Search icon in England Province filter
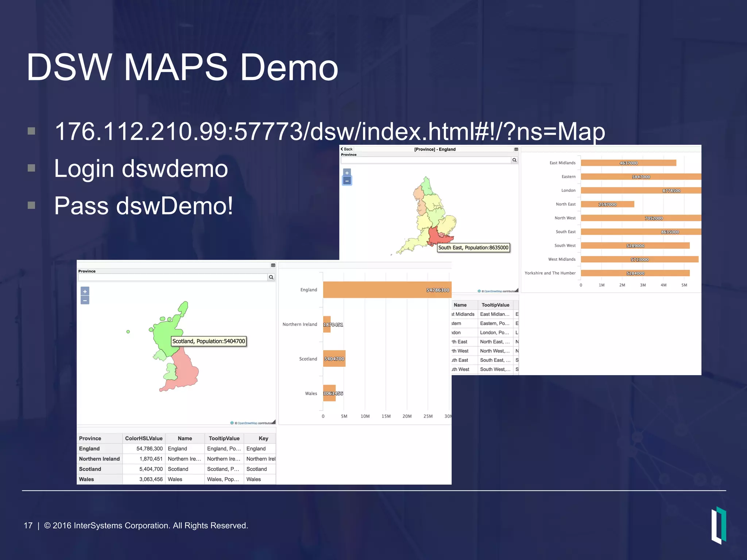The width and height of the screenshot is (747, 560). (x=514, y=160)
